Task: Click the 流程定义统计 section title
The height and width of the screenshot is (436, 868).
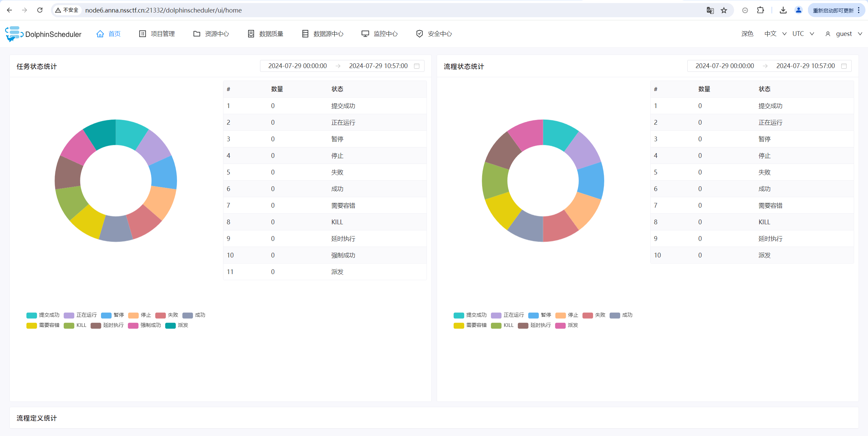Action: pyautogui.click(x=37, y=418)
